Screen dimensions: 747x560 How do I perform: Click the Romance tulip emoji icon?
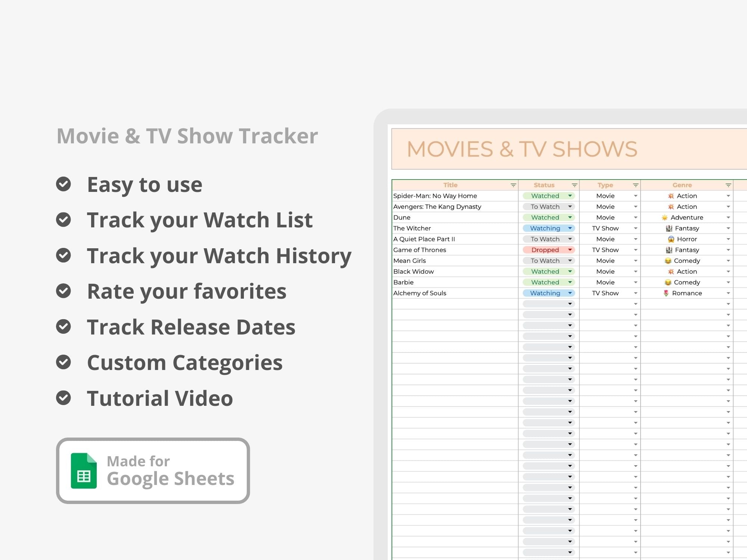pos(666,293)
